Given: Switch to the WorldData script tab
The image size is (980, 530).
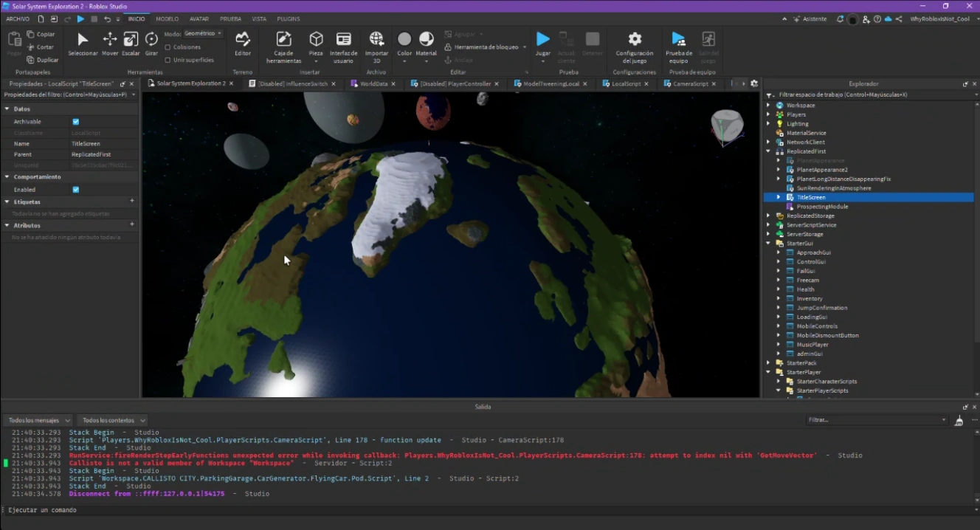Looking at the screenshot, I should click(373, 84).
